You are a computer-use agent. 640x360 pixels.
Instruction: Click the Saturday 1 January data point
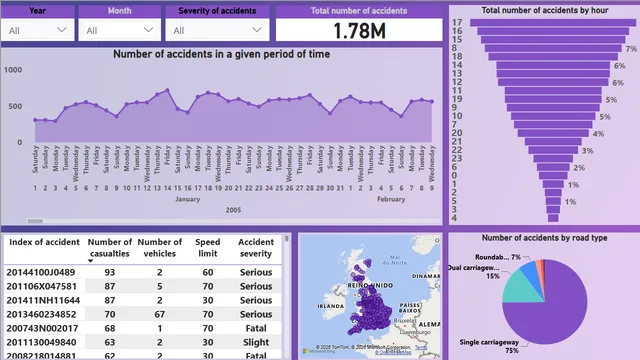click(x=35, y=120)
